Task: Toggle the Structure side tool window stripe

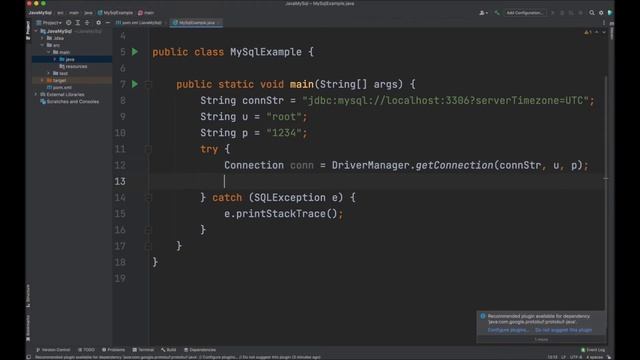Action: (28, 296)
